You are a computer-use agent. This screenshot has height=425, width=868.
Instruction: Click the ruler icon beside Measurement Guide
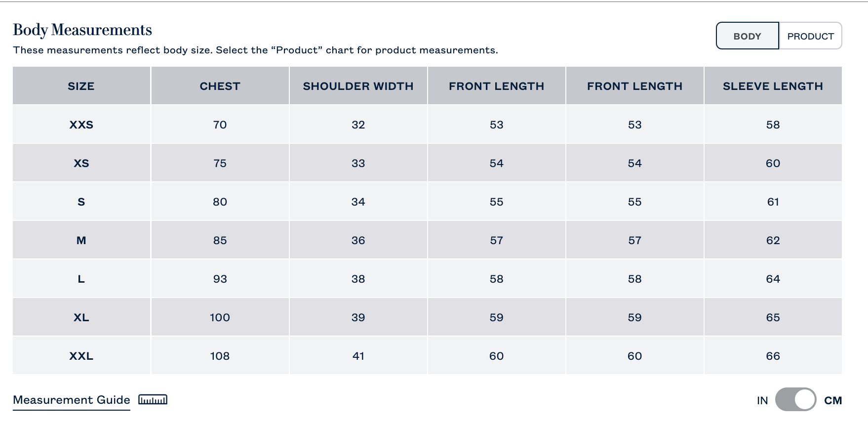(153, 400)
